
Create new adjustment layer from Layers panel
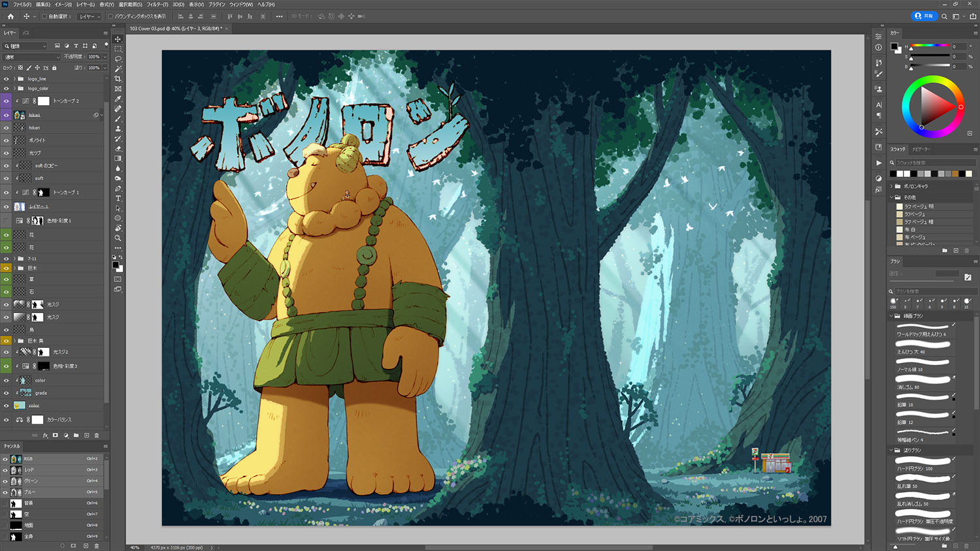(66, 435)
